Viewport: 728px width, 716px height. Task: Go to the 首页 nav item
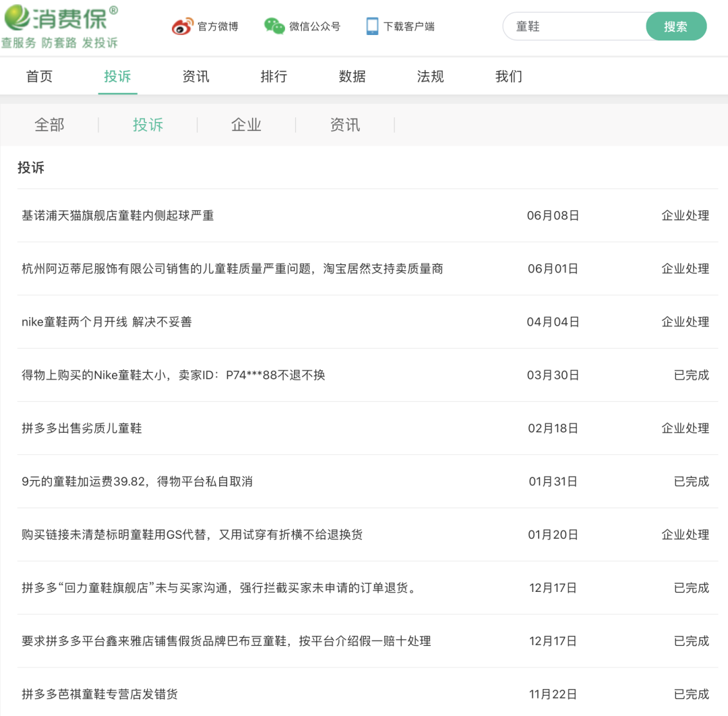click(x=40, y=76)
